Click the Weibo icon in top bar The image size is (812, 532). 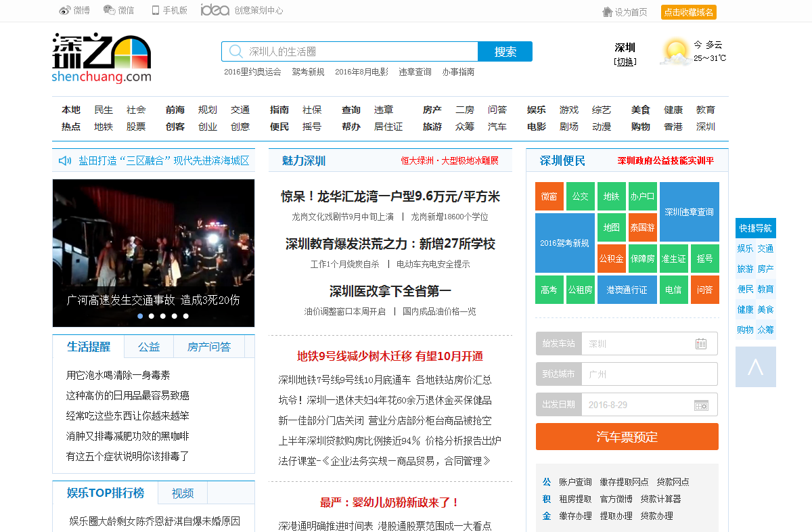tap(65, 10)
